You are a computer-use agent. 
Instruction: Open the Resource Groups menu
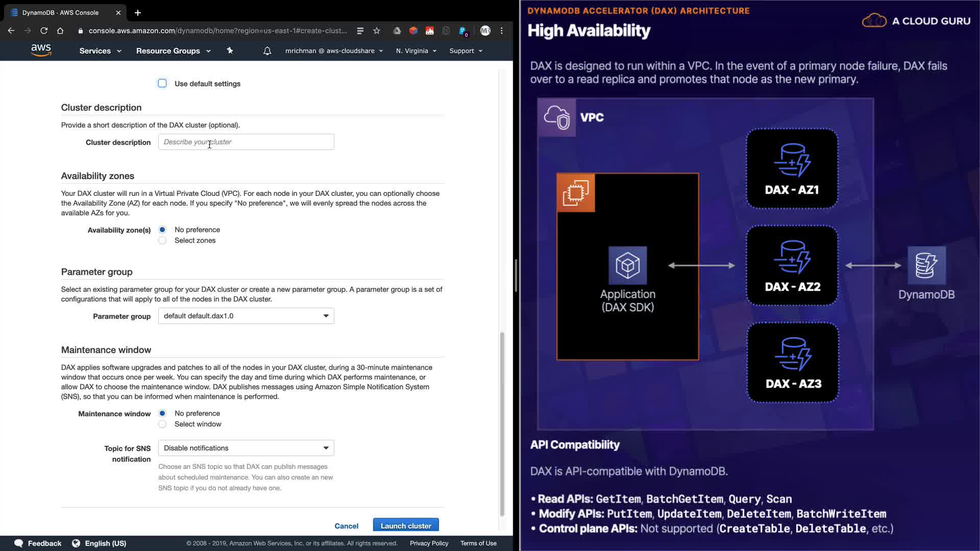[x=173, y=51]
